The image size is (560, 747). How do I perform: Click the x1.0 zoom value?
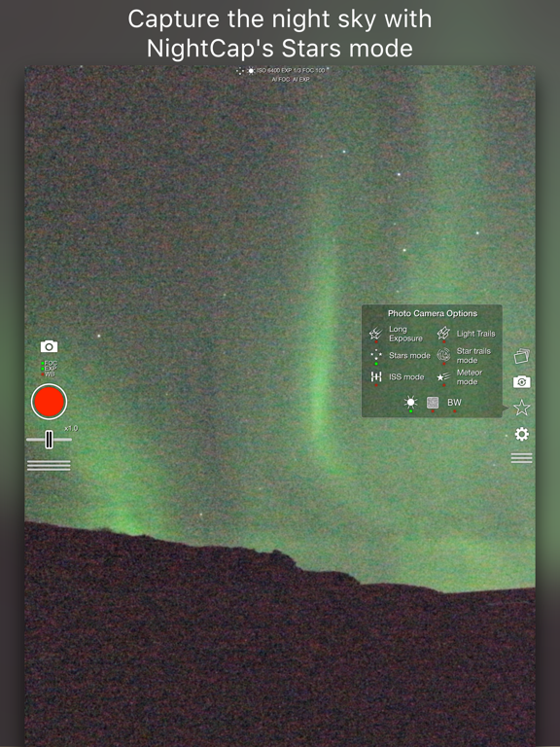click(70, 428)
